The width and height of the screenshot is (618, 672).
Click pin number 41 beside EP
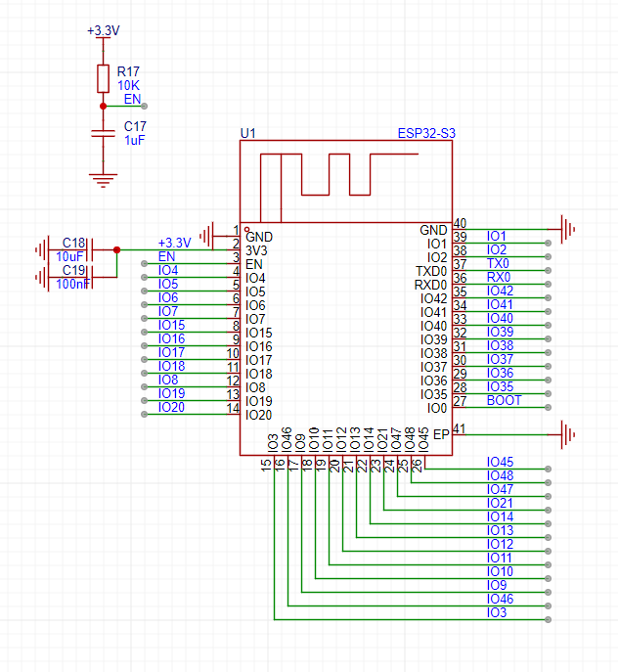(459, 428)
